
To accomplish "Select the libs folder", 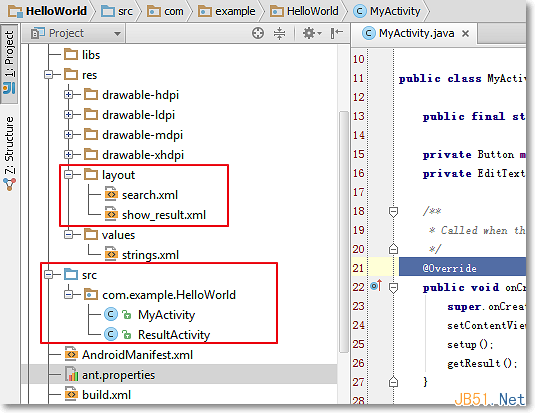I will (82, 55).
